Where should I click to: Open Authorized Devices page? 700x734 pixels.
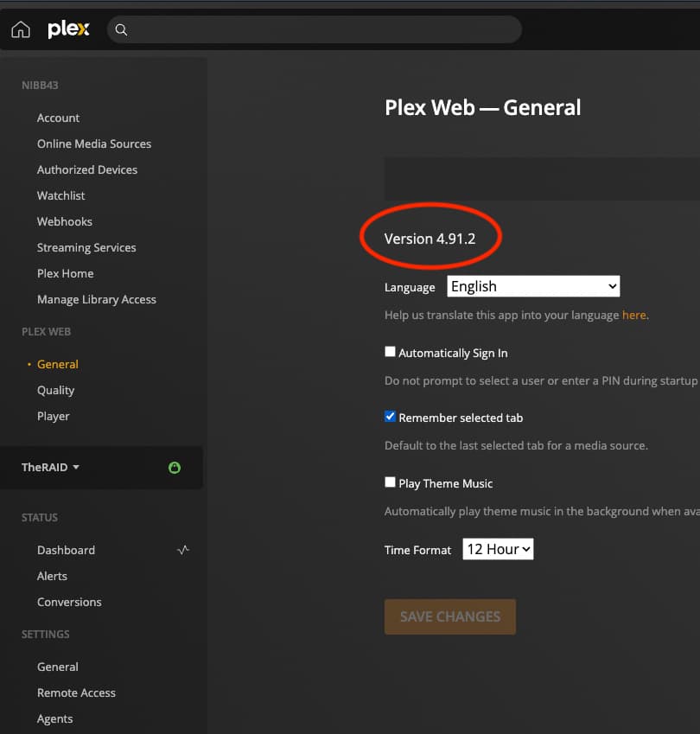[87, 170]
